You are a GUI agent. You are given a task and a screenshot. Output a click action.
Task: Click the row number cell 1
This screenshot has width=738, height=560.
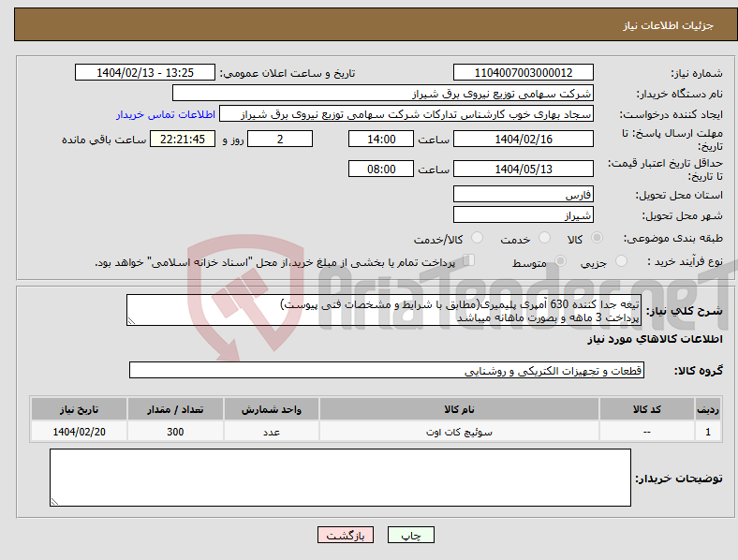point(708,432)
